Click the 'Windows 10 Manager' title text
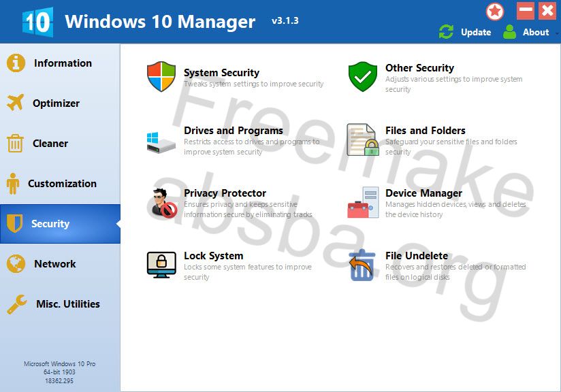 [160, 22]
